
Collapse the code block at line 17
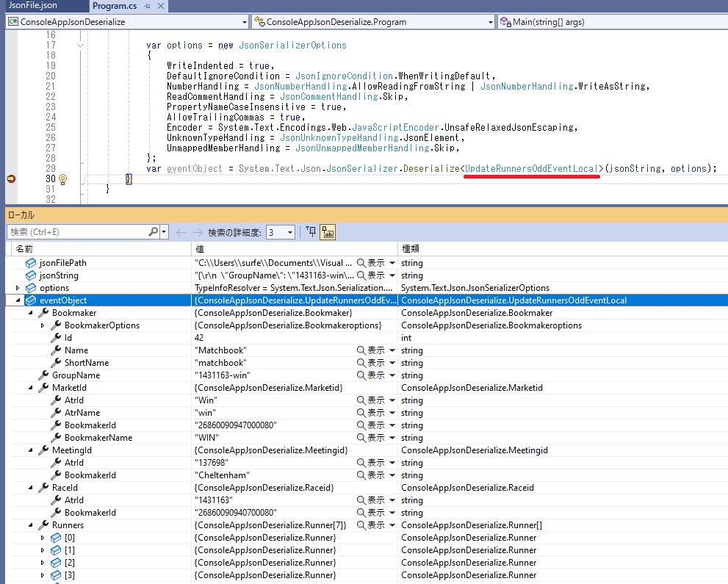click(79, 46)
